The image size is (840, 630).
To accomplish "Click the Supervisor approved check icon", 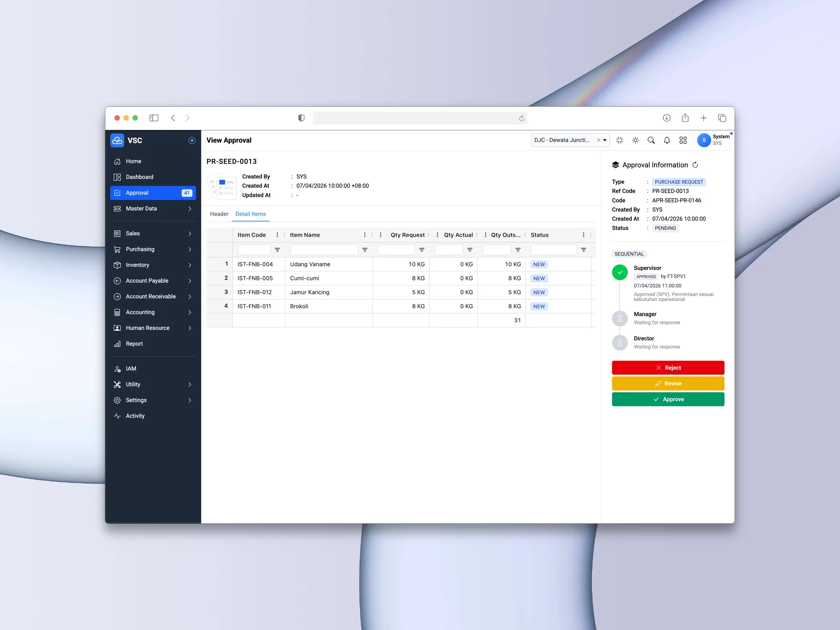I will [x=620, y=272].
